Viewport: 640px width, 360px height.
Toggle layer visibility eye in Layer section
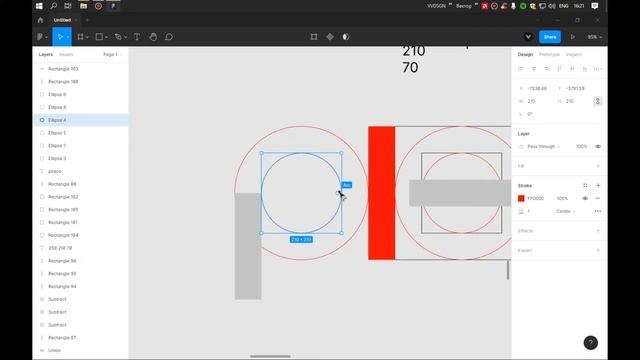tap(598, 146)
